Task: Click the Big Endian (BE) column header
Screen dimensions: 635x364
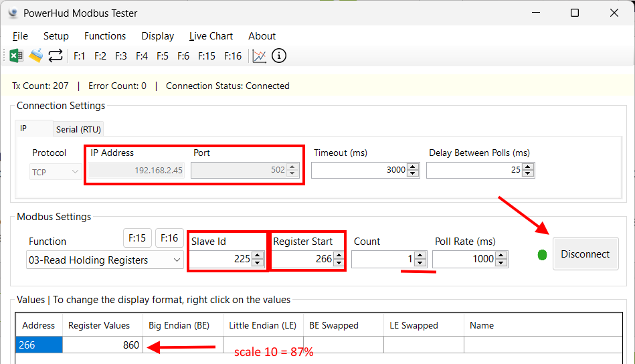Action: click(x=183, y=325)
